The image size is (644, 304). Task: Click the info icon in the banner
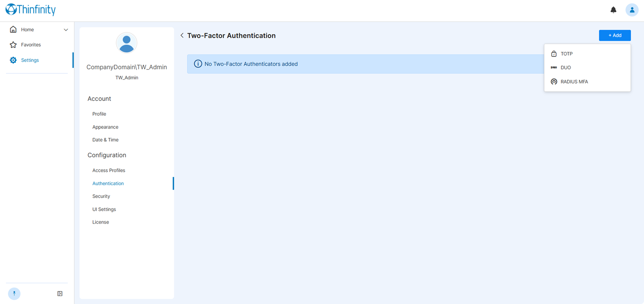(x=198, y=64)
